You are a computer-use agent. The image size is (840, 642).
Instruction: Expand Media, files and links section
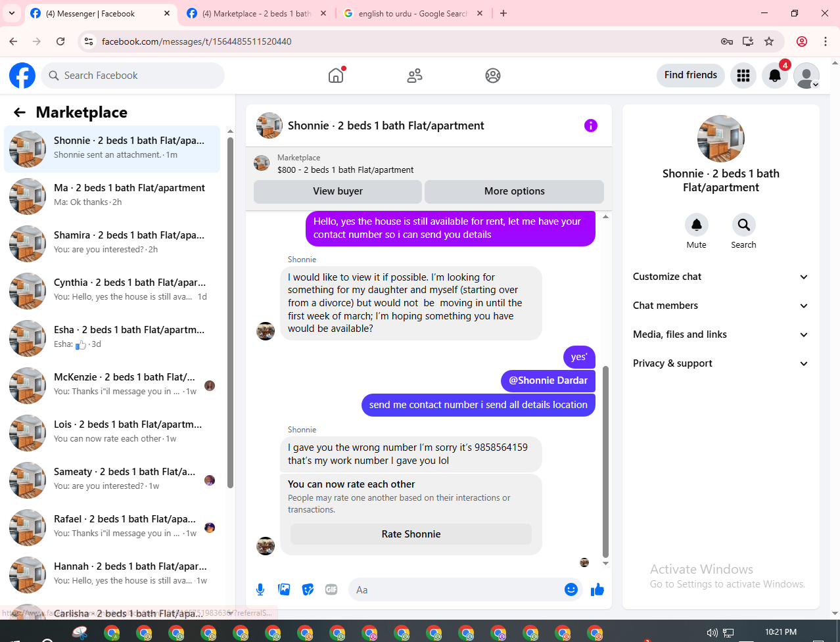click(x=721, y=334)
